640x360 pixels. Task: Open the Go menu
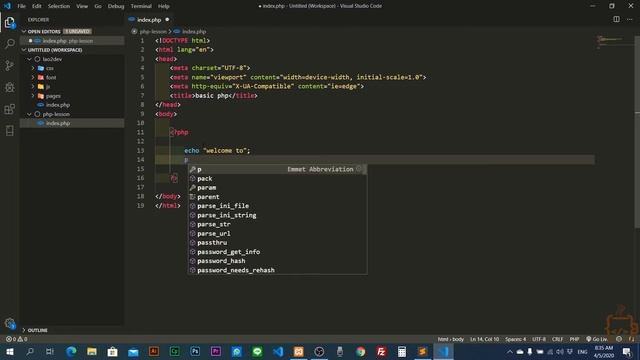pyautogui.click(x=98, y=6)
